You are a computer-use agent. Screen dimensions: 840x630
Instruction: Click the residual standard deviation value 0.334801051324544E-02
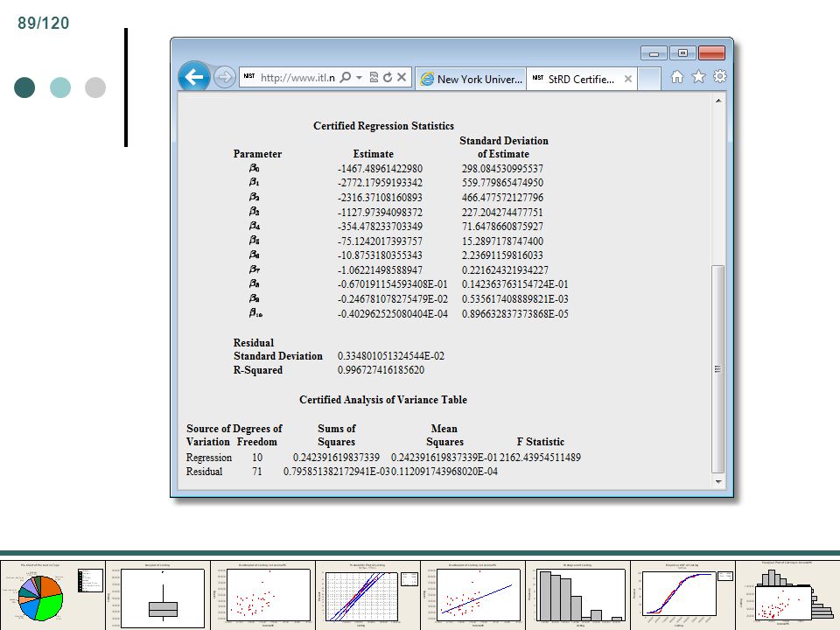tap(391, 356)
